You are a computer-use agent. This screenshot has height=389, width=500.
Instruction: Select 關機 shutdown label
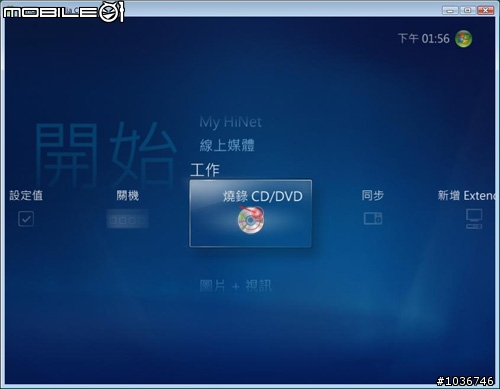pyautogui.click(x=128, y=195)
